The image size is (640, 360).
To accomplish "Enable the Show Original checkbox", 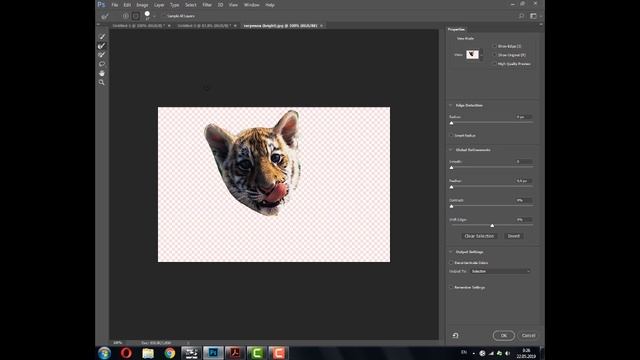I will tap(495, 55).
